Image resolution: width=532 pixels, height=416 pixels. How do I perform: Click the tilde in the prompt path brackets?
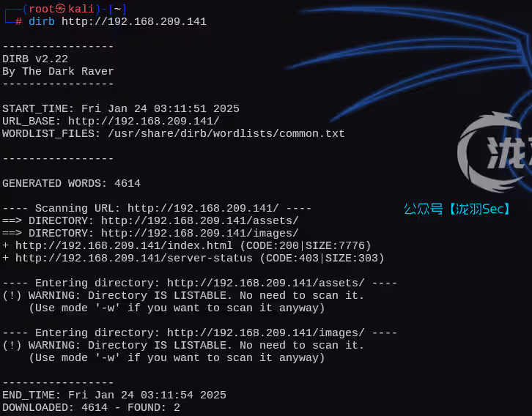[x=117, y=9]
